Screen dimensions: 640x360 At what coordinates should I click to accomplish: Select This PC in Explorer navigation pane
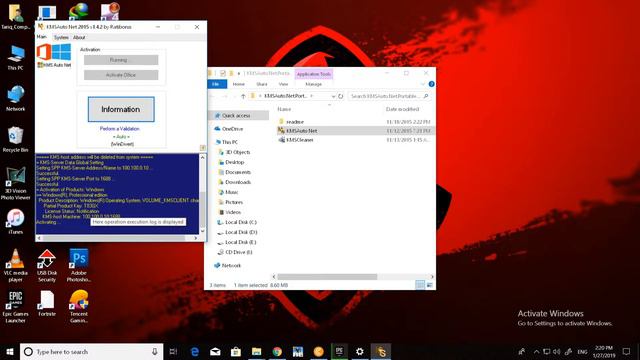229,142
